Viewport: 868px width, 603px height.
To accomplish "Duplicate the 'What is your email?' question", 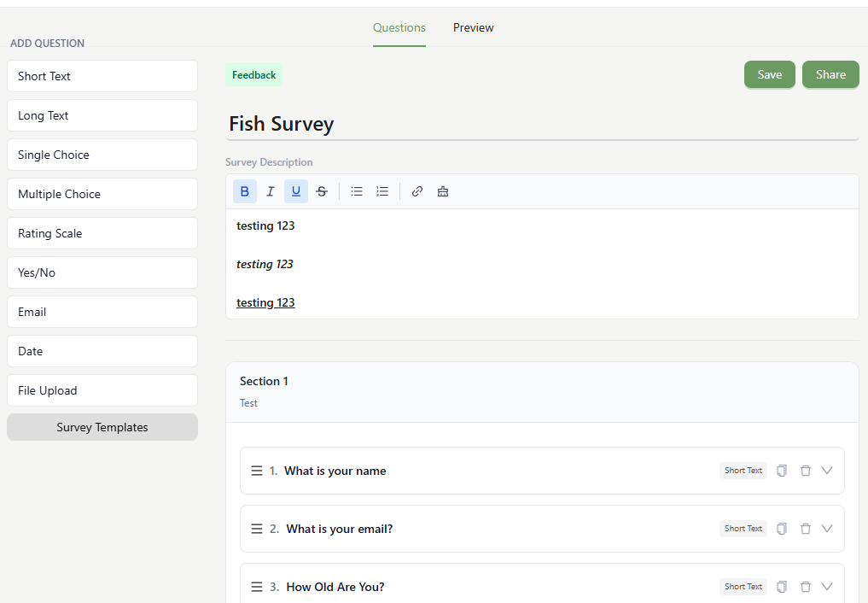I will tap(782, 529).
